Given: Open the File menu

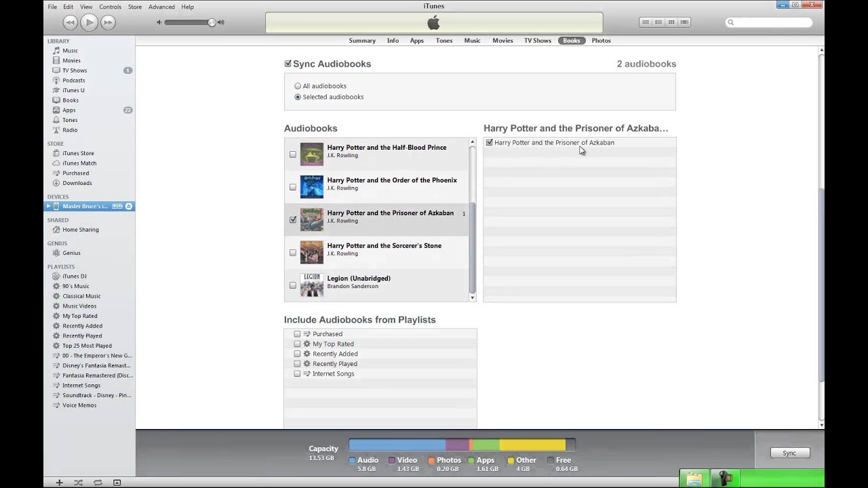Looking at the screenshot, I should click(52, 7).
